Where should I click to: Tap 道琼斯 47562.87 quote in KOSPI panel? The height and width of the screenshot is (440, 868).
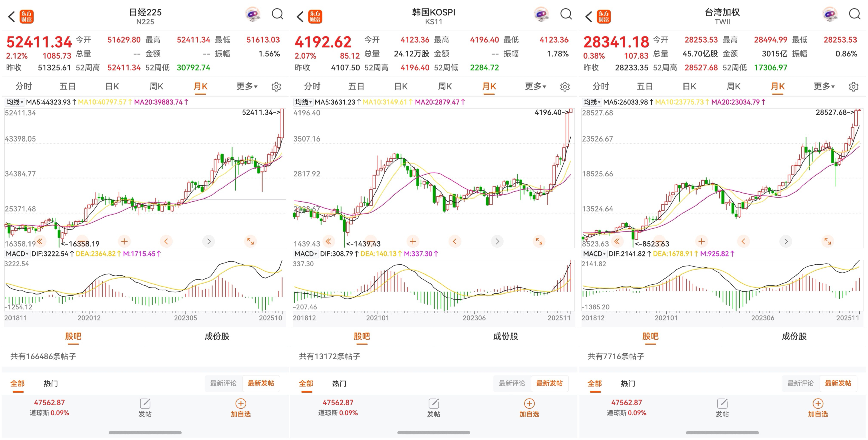(x=338, y=407)
